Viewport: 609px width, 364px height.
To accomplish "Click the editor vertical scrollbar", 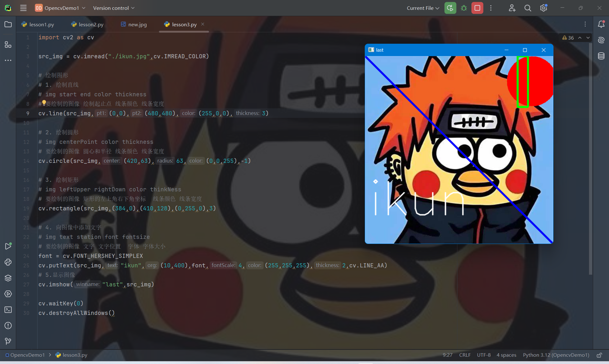I will pos(590,158).
